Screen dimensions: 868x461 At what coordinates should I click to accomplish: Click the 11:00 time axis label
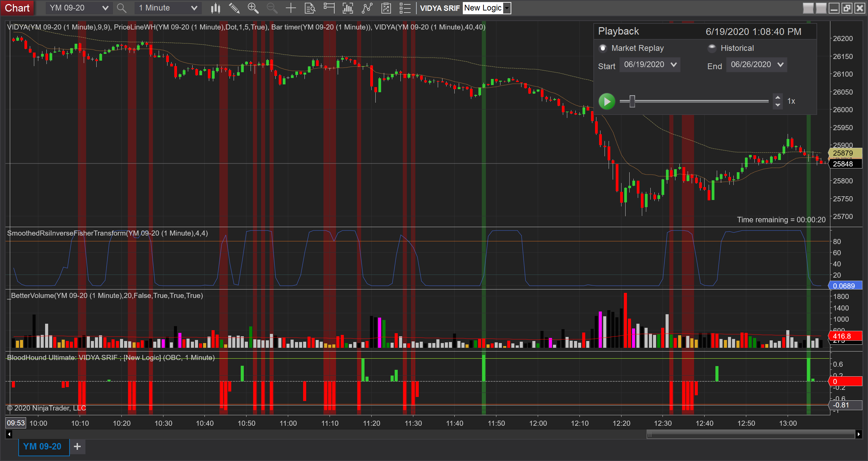click(x=288, y=423)
